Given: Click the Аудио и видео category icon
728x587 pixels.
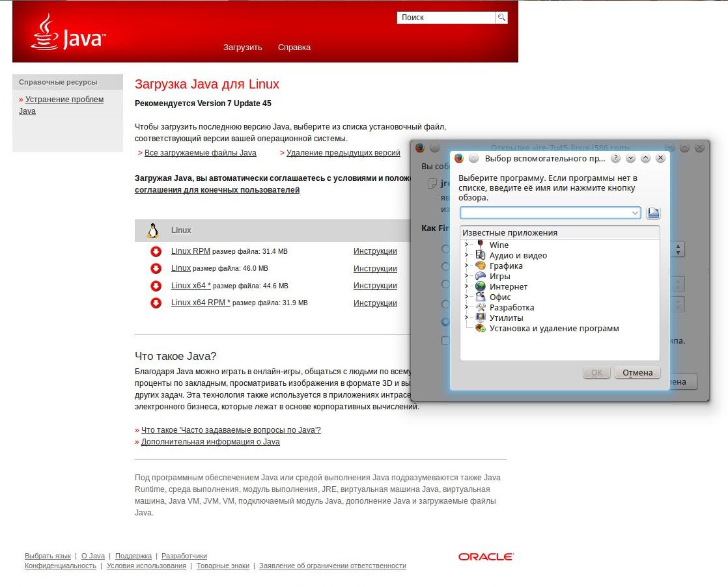Looking at the screenshot, I should click(x=481, y=254).
